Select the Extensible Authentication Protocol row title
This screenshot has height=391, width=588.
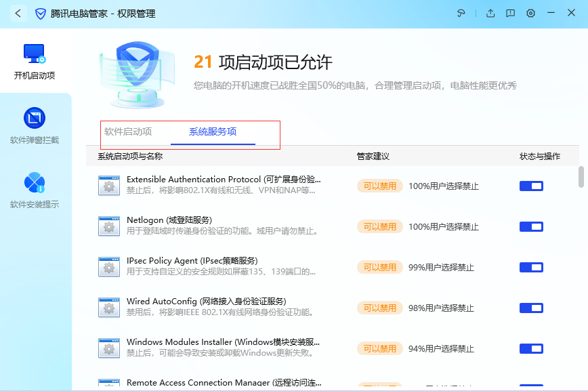click(x=224, y=180)
